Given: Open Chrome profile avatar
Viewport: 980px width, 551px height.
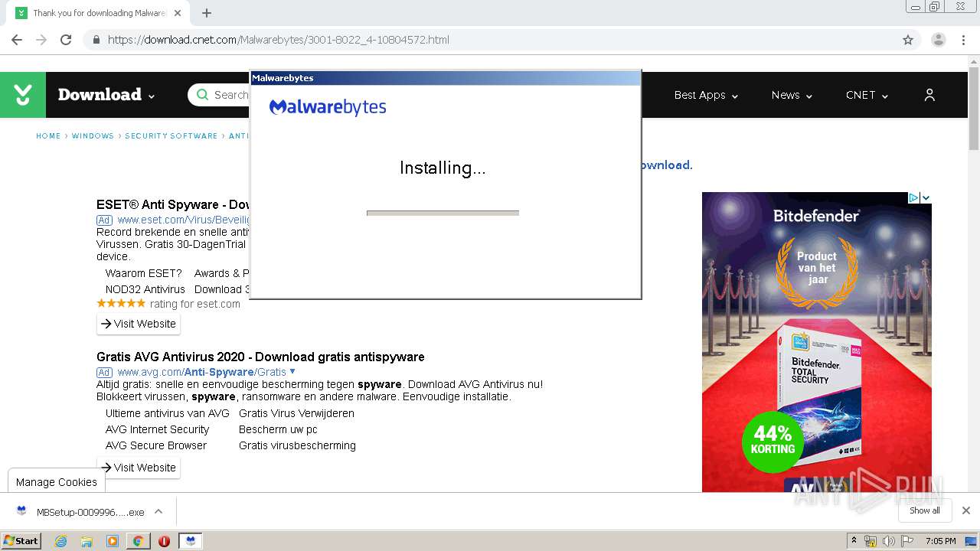Looking at the screenshot, I should click(x=938, y=40).
